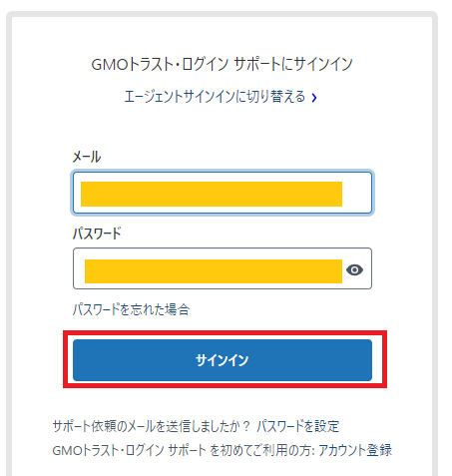The height and width of the screenshot is (476, 452).
Task: Click the パスワード field label
Action: pos(97,234)
